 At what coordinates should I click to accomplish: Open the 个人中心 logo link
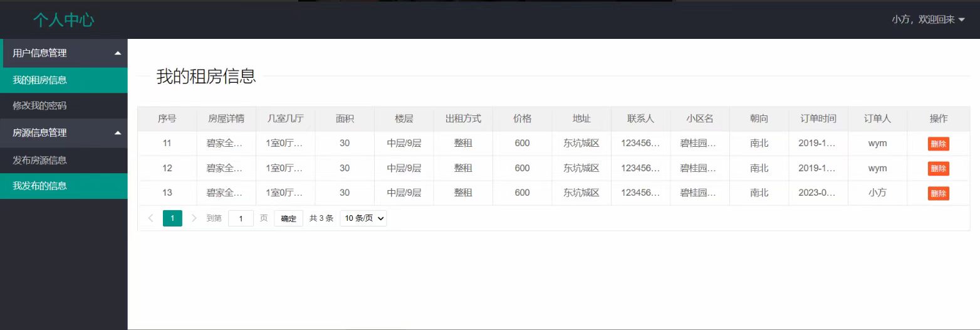point(64,20)
